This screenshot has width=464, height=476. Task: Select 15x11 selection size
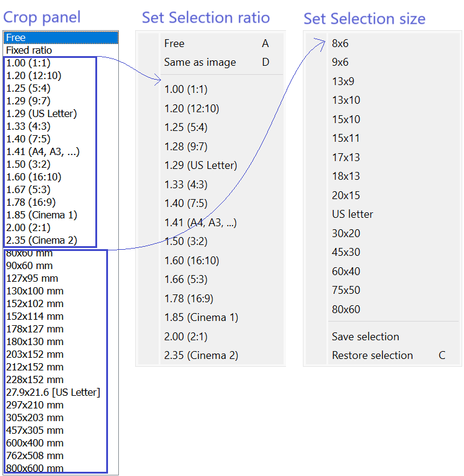pyautogui.click(x=346, y=138)
